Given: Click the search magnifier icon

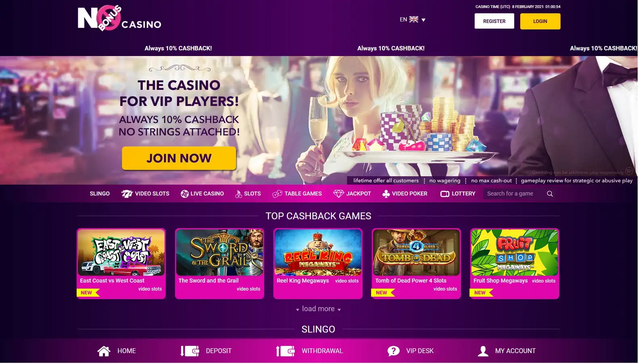Looking at the screenshot, I should [550, 194].
